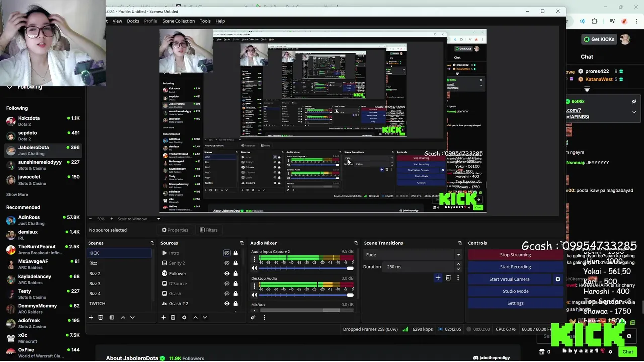
Task: Open the Tools menu
Action: point(205,21)
